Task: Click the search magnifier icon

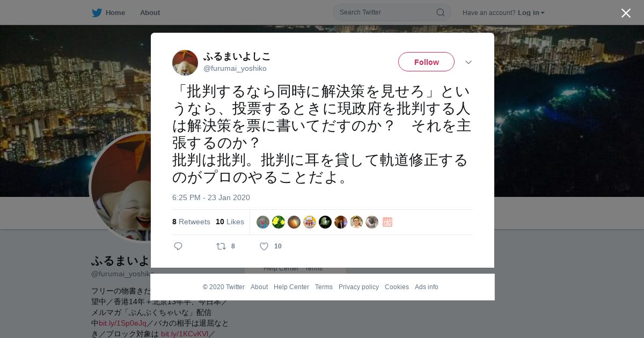Action: (x=440, y=12)
